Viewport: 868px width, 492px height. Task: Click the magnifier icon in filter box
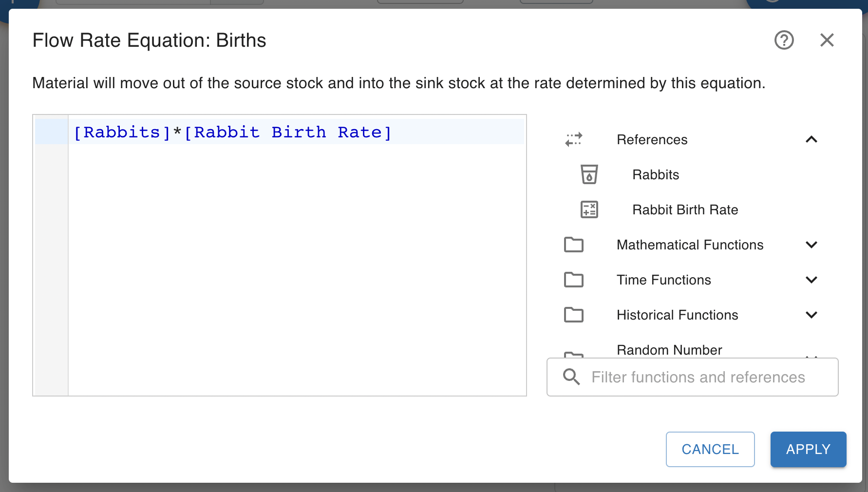click(571, 377)
